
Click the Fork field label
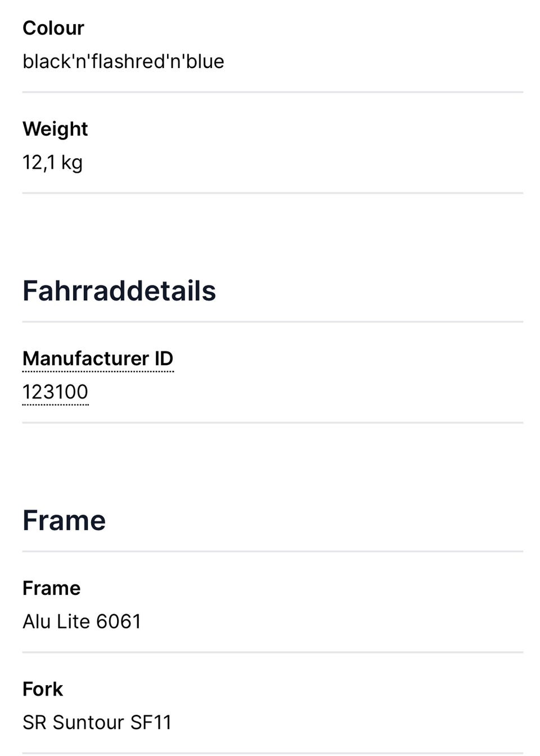click(43, 689)
